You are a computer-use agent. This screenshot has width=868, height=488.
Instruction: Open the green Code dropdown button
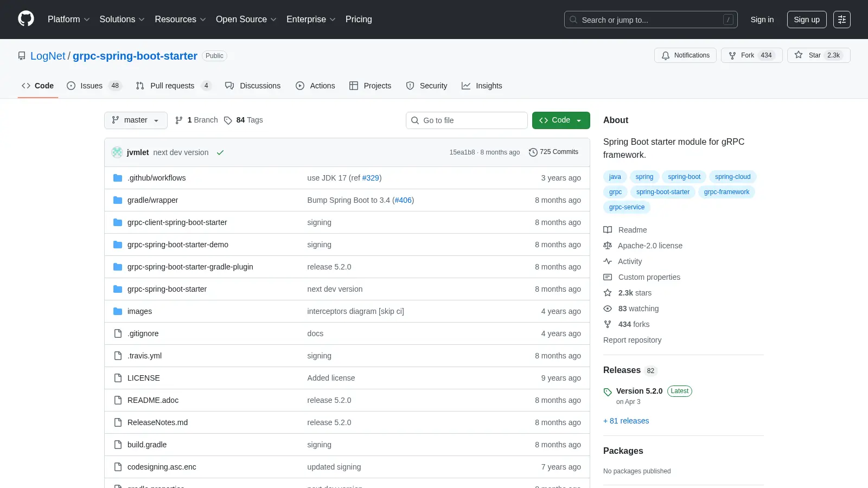point(561,120)
